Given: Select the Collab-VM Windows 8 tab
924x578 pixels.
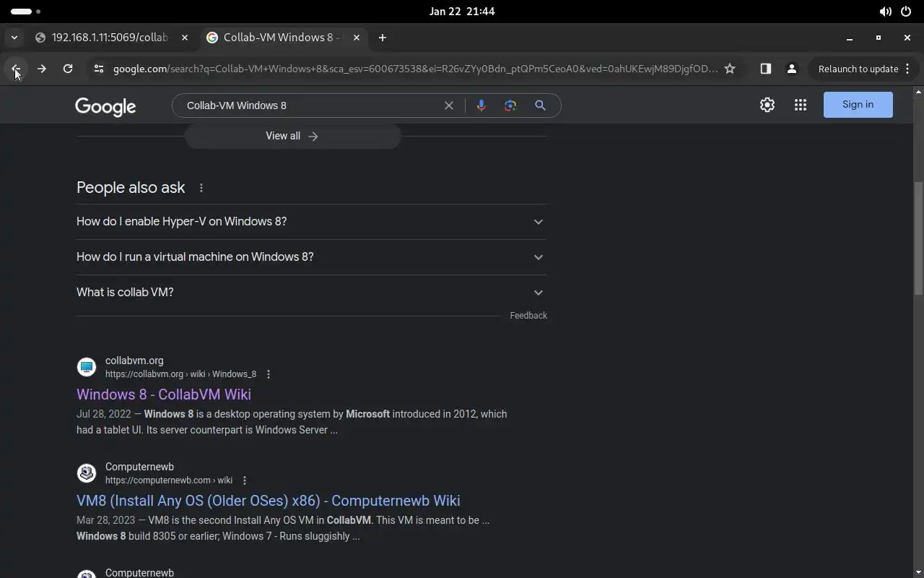Looking at the screenshot, I should (x=284, y=38).
